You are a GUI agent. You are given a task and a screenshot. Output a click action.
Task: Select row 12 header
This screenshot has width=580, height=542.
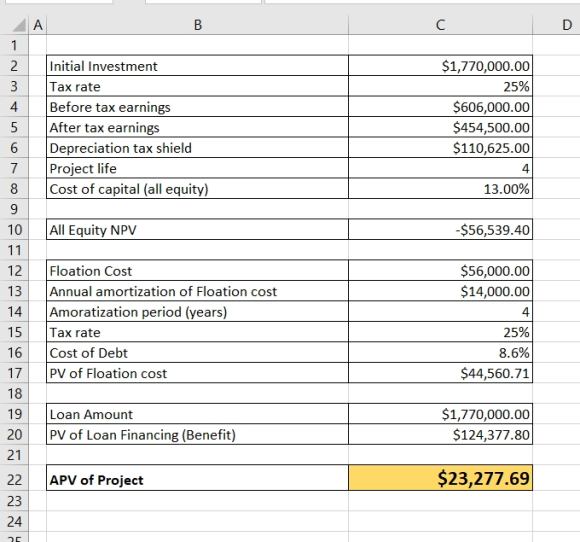pos(14,271)
